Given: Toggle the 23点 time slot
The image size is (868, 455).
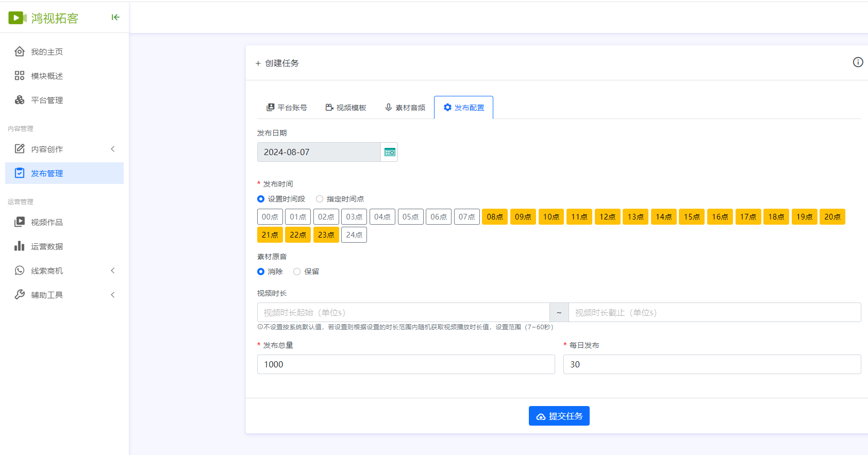Looking at the screenshot, I should pyautogui.click(x=326, y=235).
